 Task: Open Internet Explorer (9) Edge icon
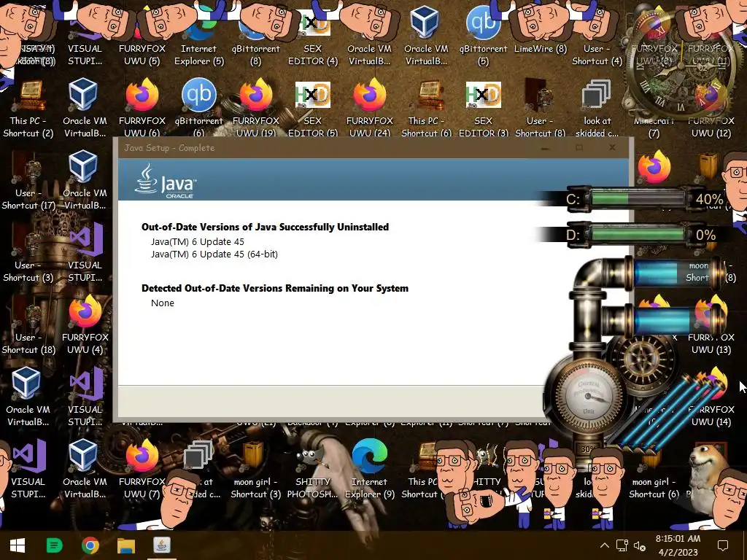(x=370, y=470)
